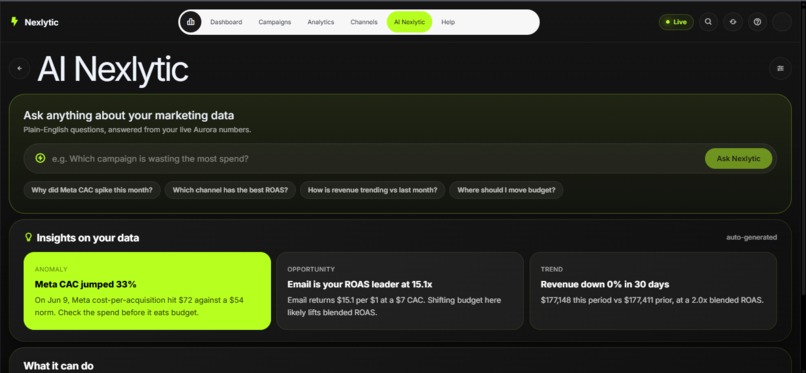Open the user avatar circle
Viewport: 806px width, 373px height.
(x=782, y=22)
